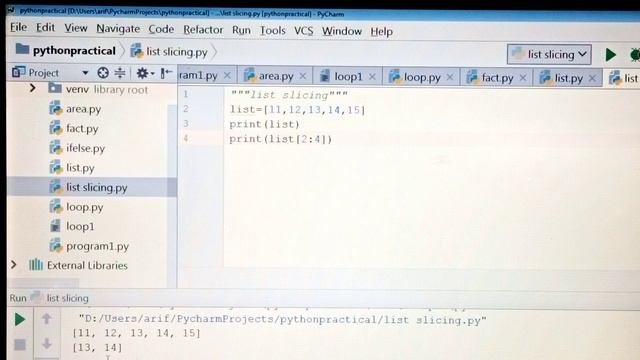Open the Tools menu
The width and height of the screenshot is (640, 360).
coord(272,31)
